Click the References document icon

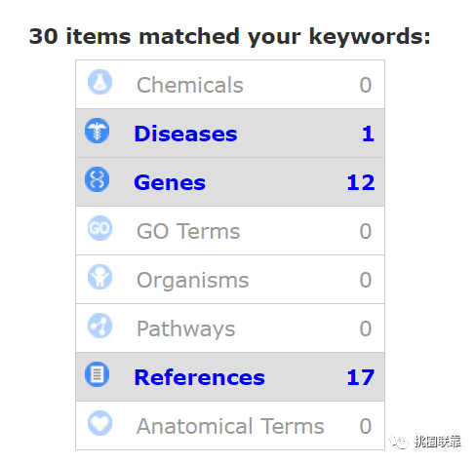(x=97, y=374)
